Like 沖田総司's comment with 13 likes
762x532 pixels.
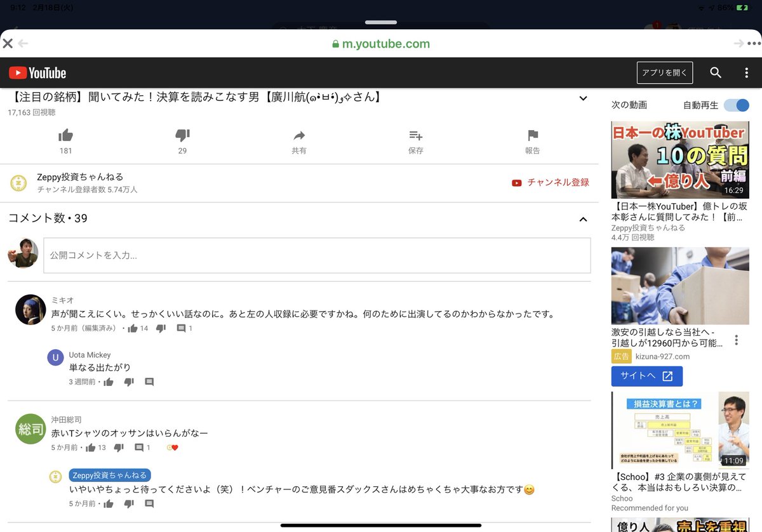coord(91,448)
